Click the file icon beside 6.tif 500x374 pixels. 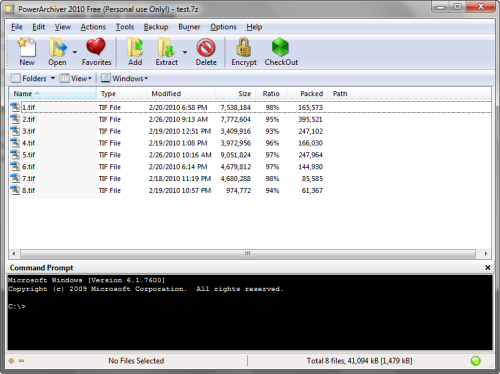15,167
